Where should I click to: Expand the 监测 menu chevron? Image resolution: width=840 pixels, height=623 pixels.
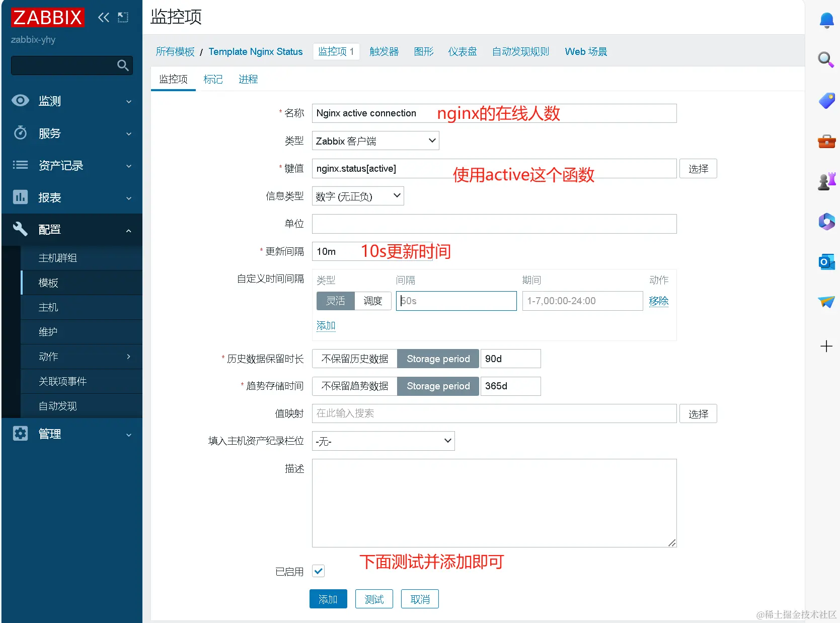[129, 101]
